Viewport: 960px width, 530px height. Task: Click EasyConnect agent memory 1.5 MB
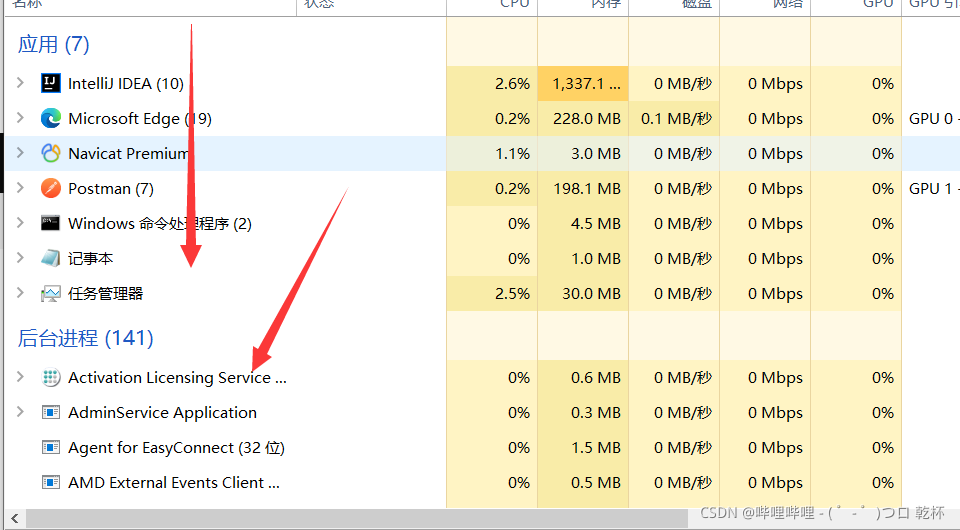(596, 447)
